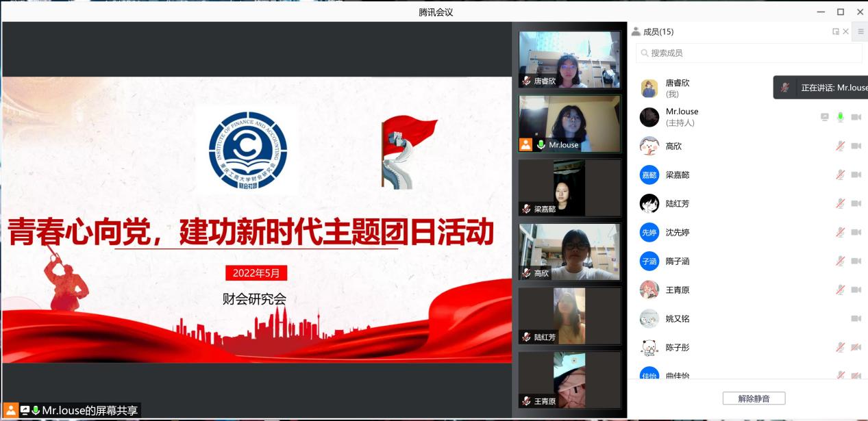
Task: Click Mr.louse's screen share icon in list
Action: point(825,117)
